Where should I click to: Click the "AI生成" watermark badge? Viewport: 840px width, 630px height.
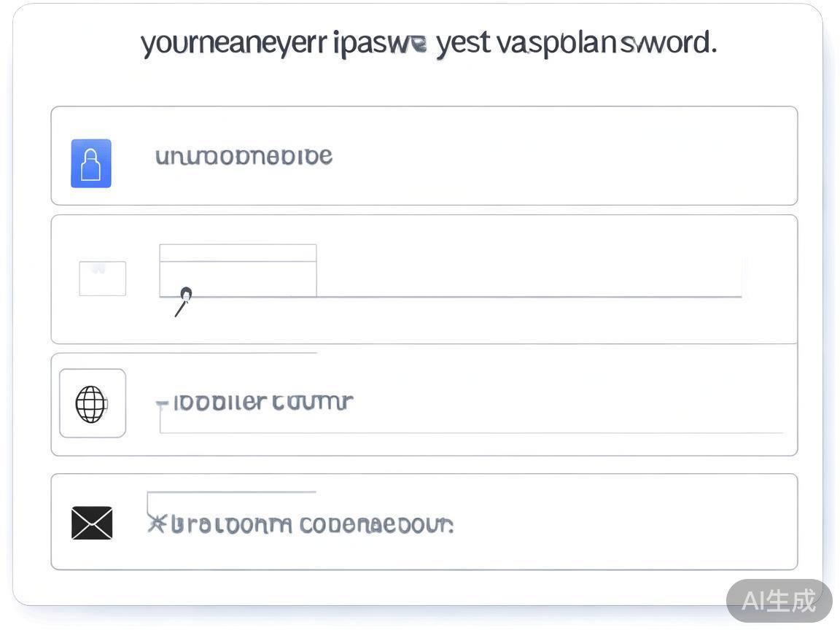(779, 601)
